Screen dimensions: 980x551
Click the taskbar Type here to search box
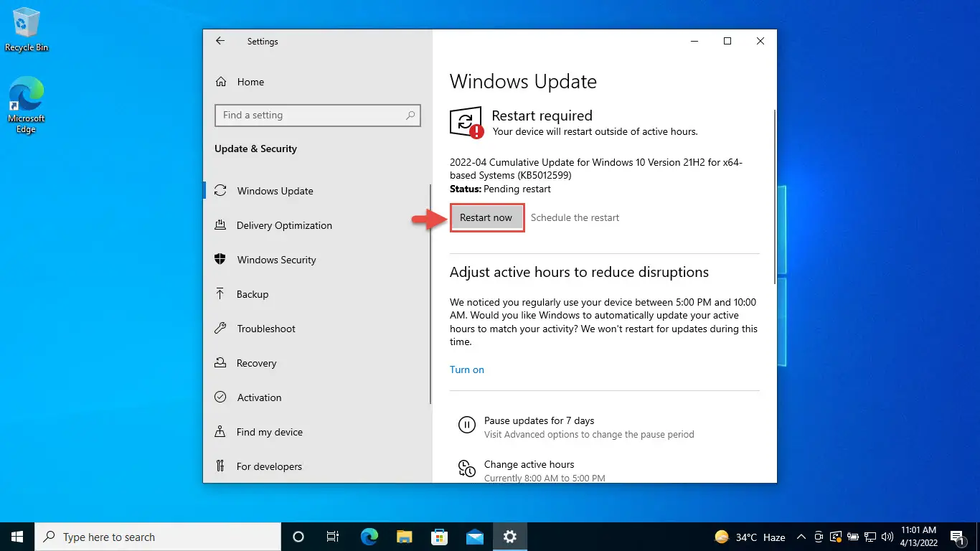[158, 537]
